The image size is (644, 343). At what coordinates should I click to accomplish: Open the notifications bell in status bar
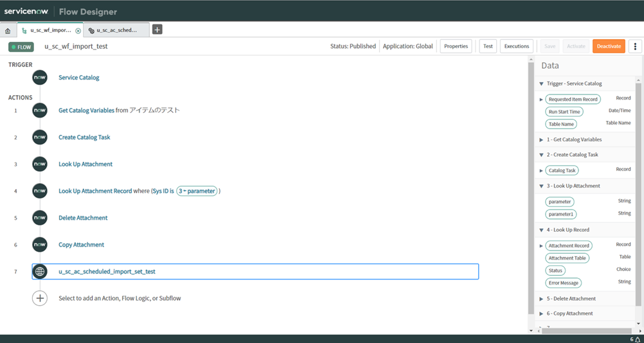point(637,339)
